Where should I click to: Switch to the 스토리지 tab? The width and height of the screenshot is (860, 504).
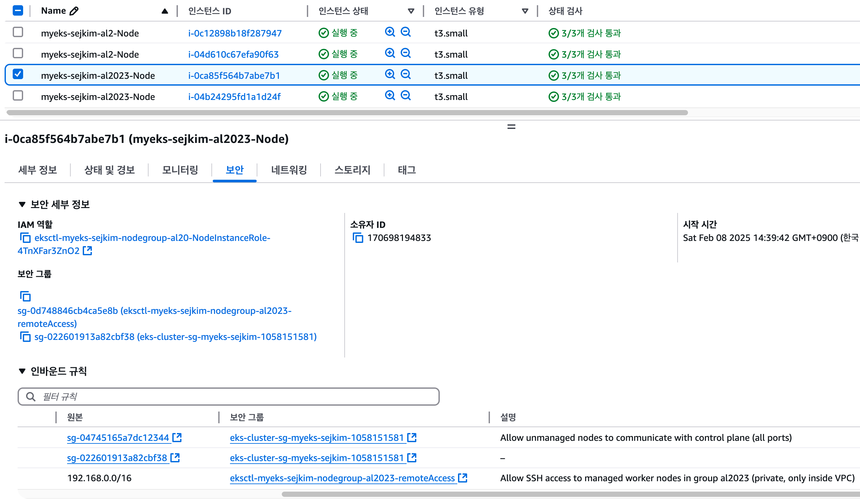[x=352, y=170]
